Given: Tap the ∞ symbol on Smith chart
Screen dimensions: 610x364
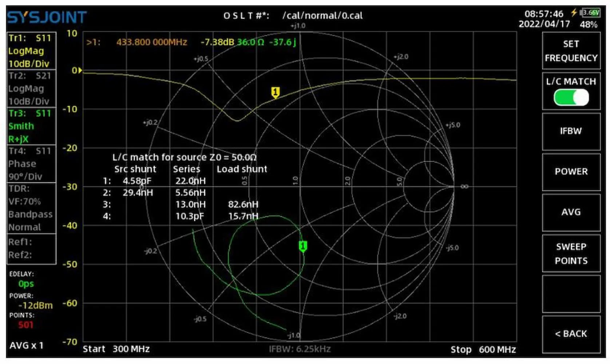Looking at the screenshot, I should [x=464, y=186].
